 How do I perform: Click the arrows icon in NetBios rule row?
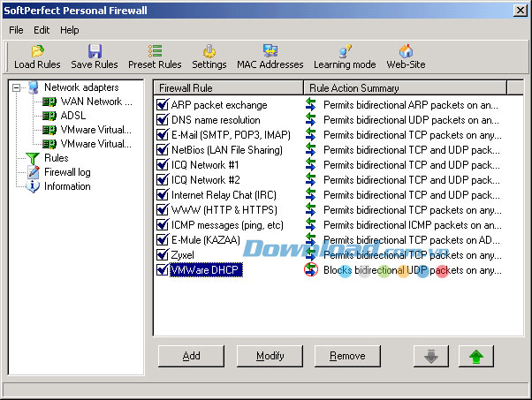click(x=310, y=149)
